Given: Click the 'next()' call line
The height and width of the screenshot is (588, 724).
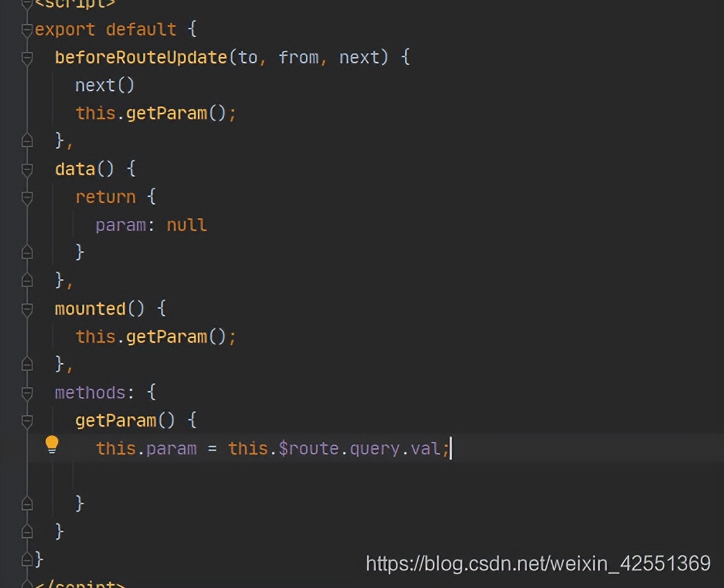Looking at the screenshot, I should click(x=105, y=85).
